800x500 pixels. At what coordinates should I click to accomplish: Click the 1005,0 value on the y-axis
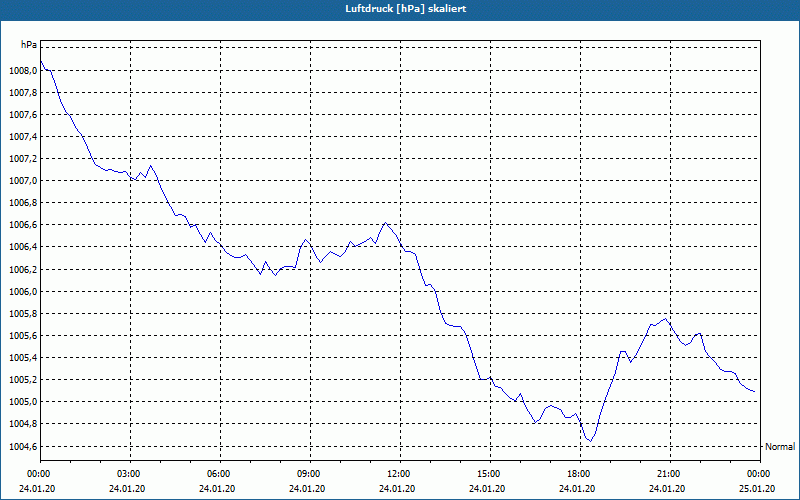tap(23, 402)
